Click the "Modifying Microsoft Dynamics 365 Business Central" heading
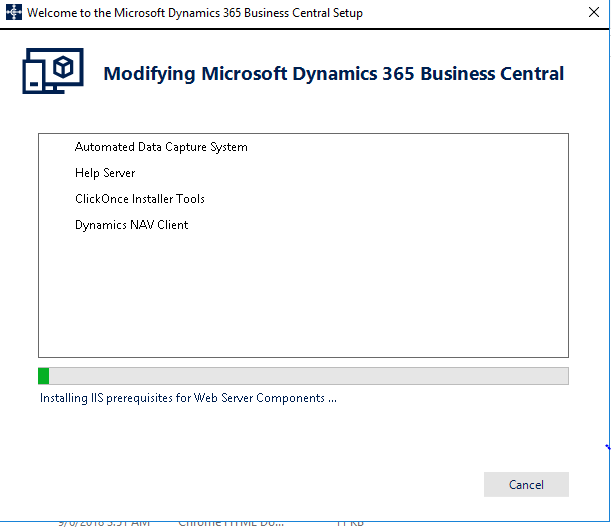 click(x=334, y=74)
